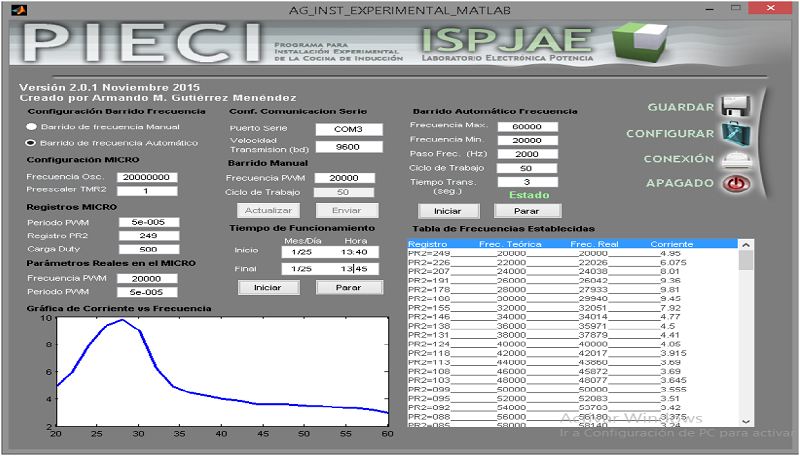This screenshot has height=456, width=800.
Task: Open the Configurar toolbox icon
Action: point(734,133)
